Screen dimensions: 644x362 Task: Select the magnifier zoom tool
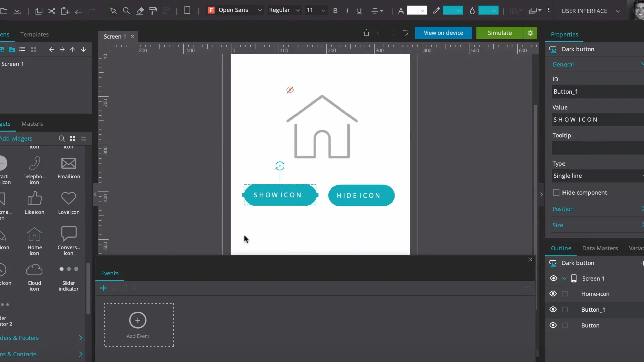pos(126,11)
